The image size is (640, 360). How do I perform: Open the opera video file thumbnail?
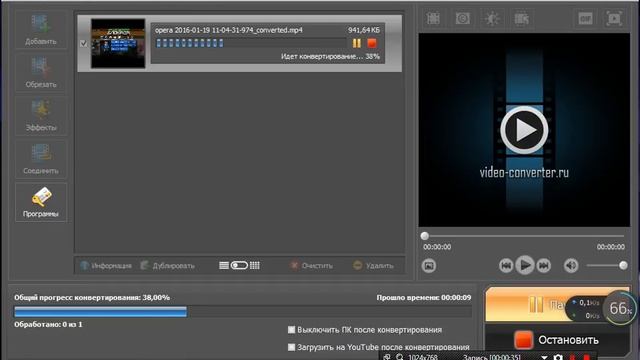pyautogui.click(x=118, y=43)
